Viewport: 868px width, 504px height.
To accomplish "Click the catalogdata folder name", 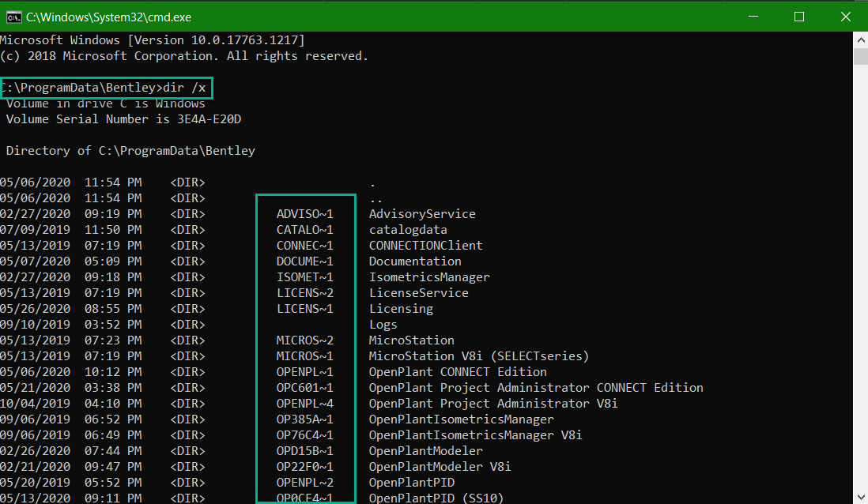I will (x=408, y=230).
